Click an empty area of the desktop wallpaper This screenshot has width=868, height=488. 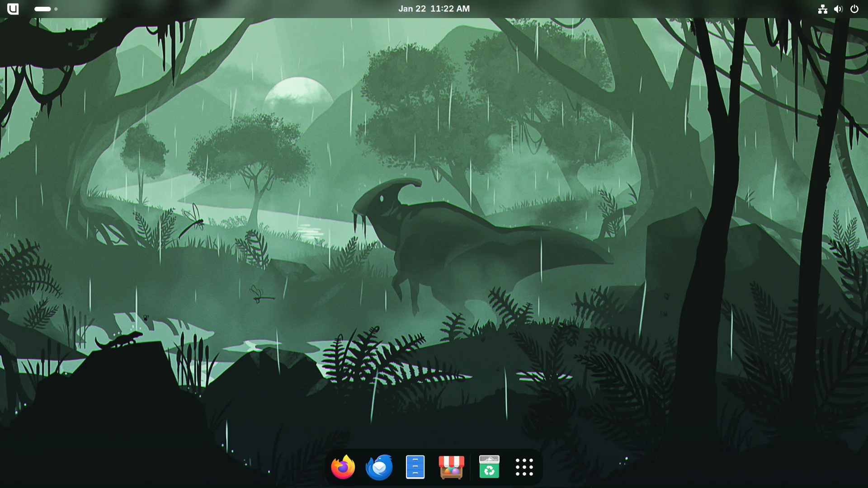click(x=181, y=271)
